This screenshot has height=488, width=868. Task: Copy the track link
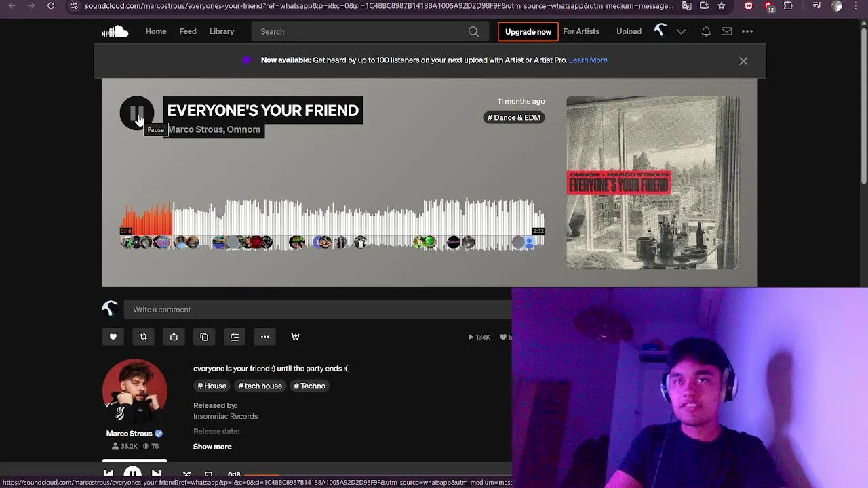[x=204, y=337]
